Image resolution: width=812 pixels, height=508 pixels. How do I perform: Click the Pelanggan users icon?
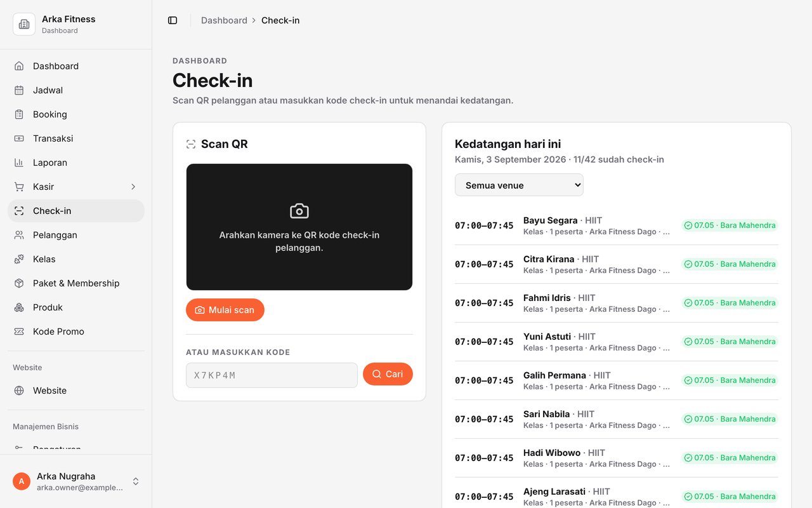tap(19, 235)
